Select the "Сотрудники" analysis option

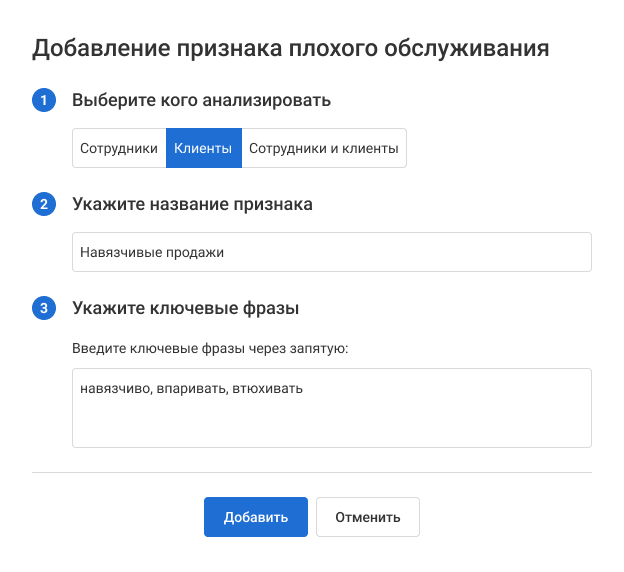(x=119, y=149)
